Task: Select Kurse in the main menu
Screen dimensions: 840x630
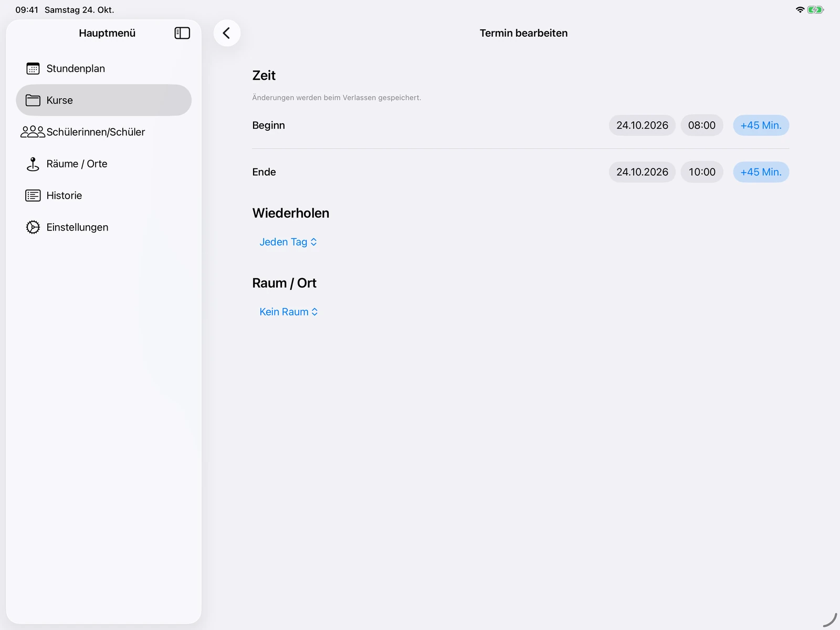Action: pyautogui.click(x=103, y=100)
